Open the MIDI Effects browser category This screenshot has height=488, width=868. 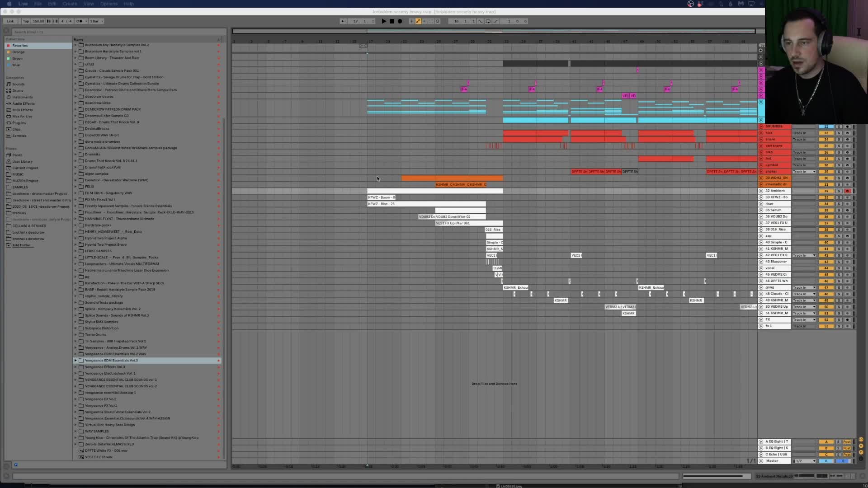point(22,110)
